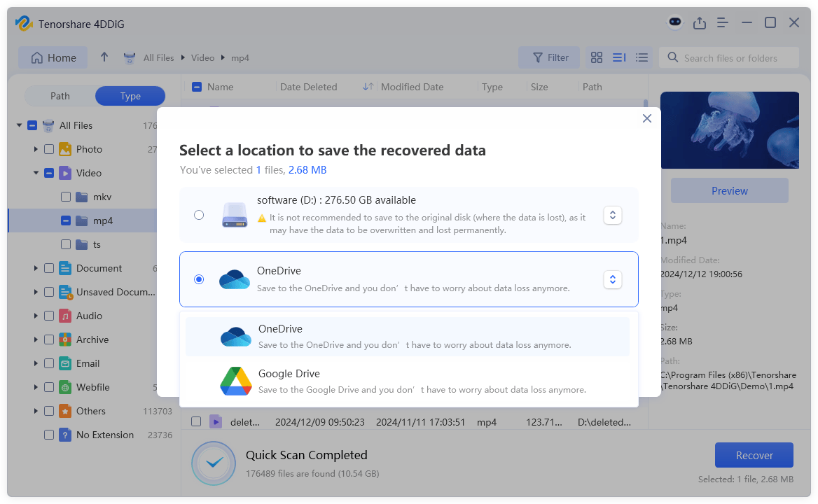Switch to detailed list view icon
This screenshot has height=504, width=818.
pos(642,57)
